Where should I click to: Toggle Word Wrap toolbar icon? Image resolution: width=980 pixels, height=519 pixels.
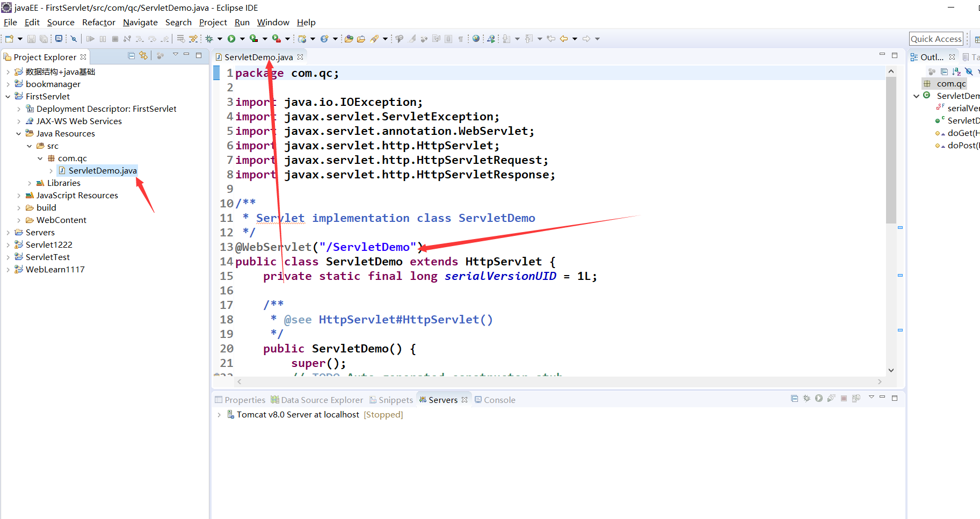tap(436, 39)
